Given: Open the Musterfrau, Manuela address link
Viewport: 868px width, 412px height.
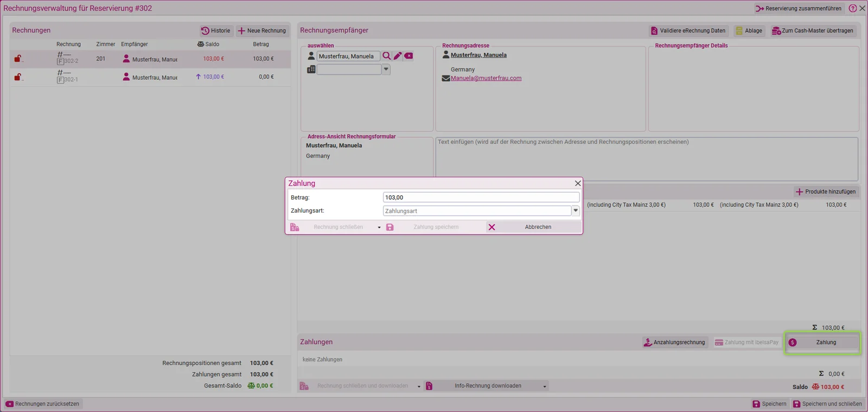Looking at the screenshot, I should tap(478, 55).
